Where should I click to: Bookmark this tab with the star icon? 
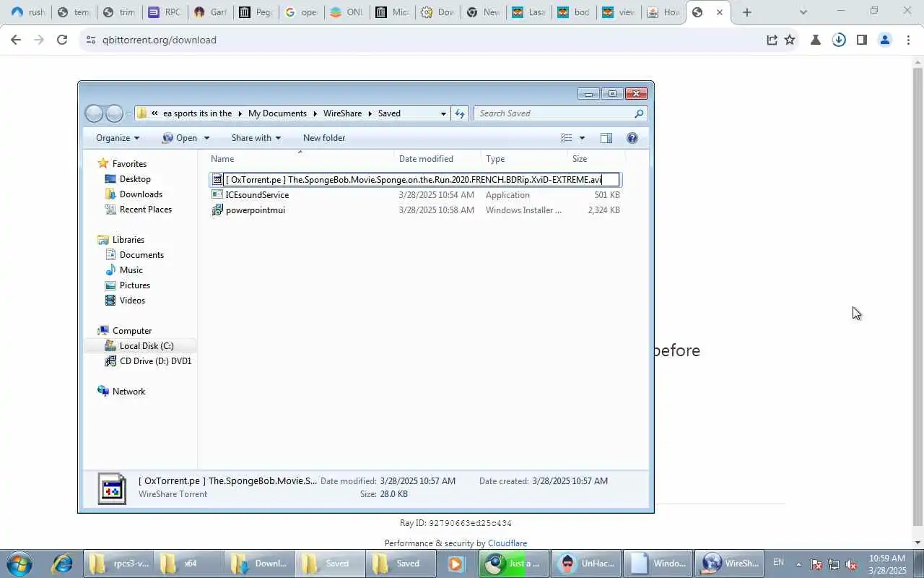(790, 40)
